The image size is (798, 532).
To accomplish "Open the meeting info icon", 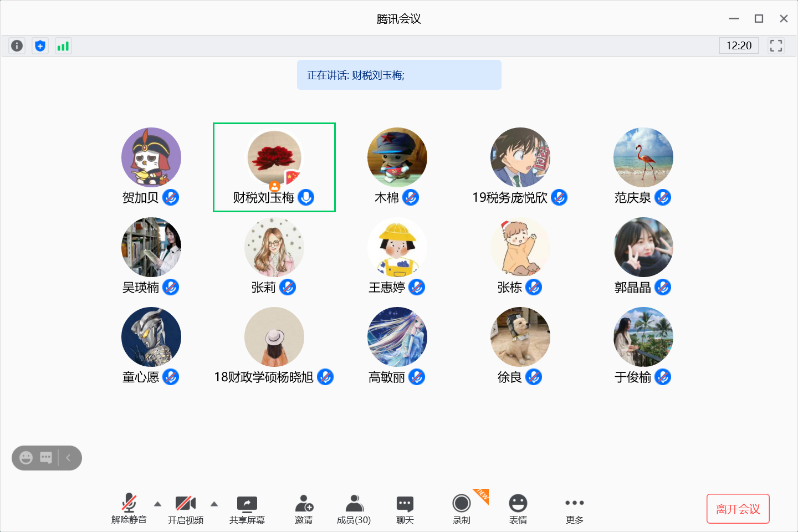I will [17, 46].
